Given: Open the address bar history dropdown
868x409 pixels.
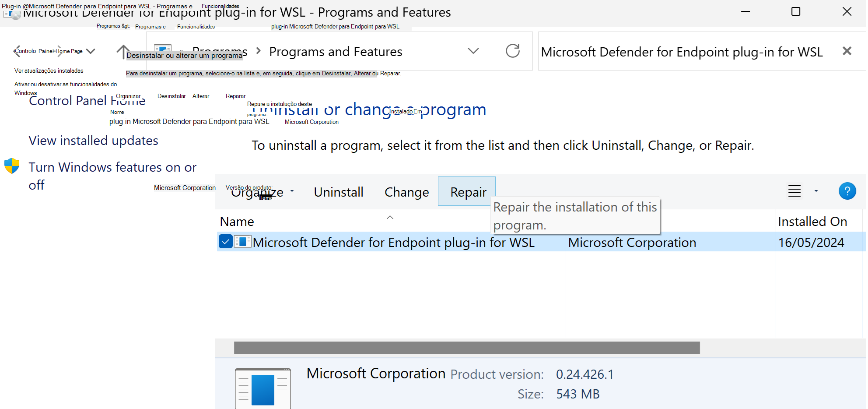Looking at the screenshot, I should tap(473, 51).
